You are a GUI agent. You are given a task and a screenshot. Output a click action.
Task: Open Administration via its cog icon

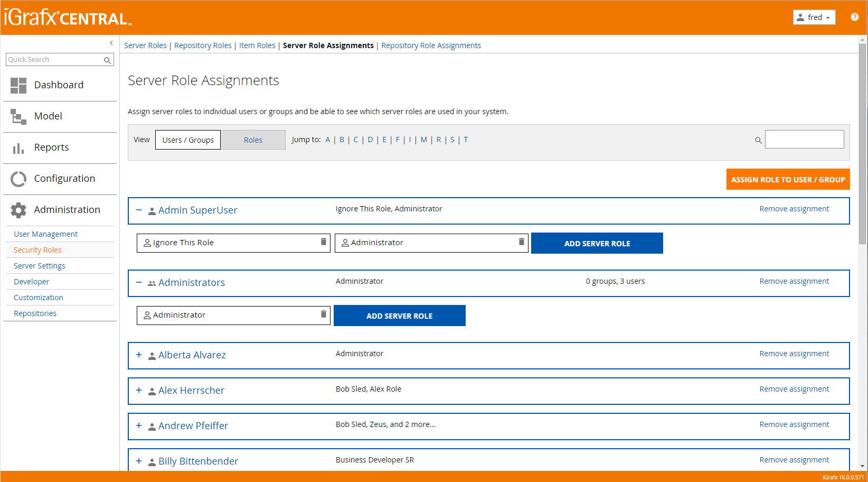pos(18,210)
